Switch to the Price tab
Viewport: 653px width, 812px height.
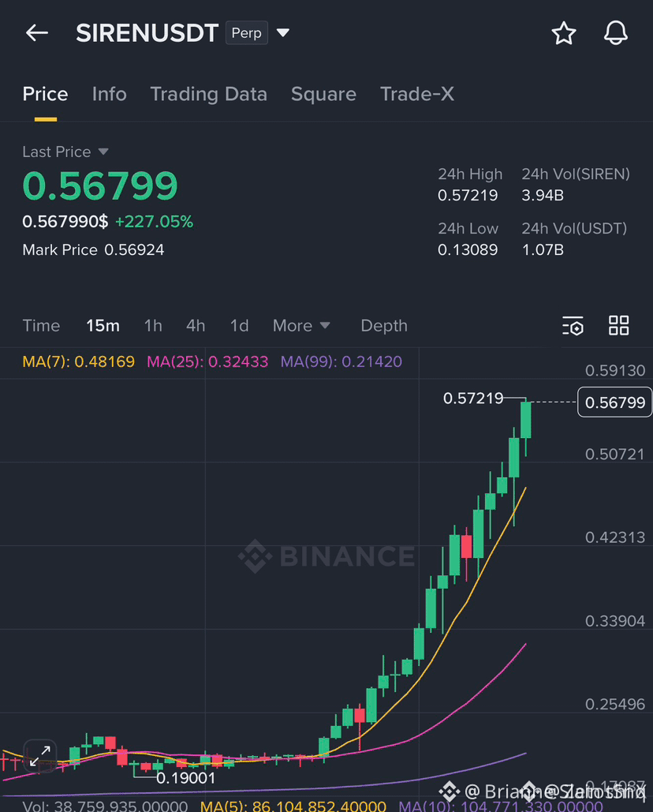tap(45, 94)
